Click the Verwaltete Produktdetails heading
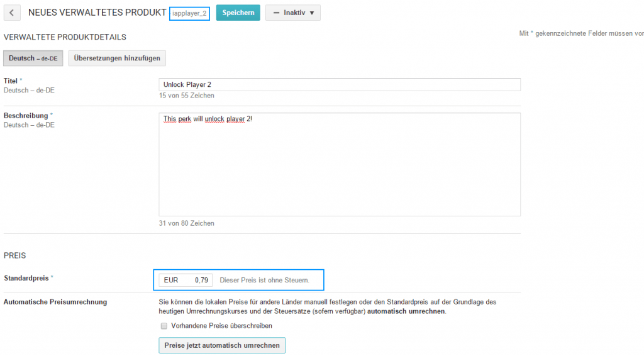 65,37
